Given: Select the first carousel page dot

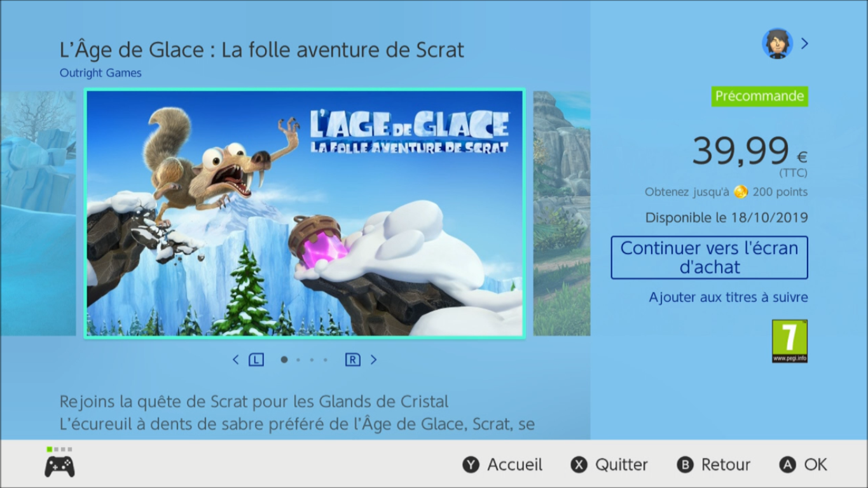Looking at the screenshot, I should point(284,360).
